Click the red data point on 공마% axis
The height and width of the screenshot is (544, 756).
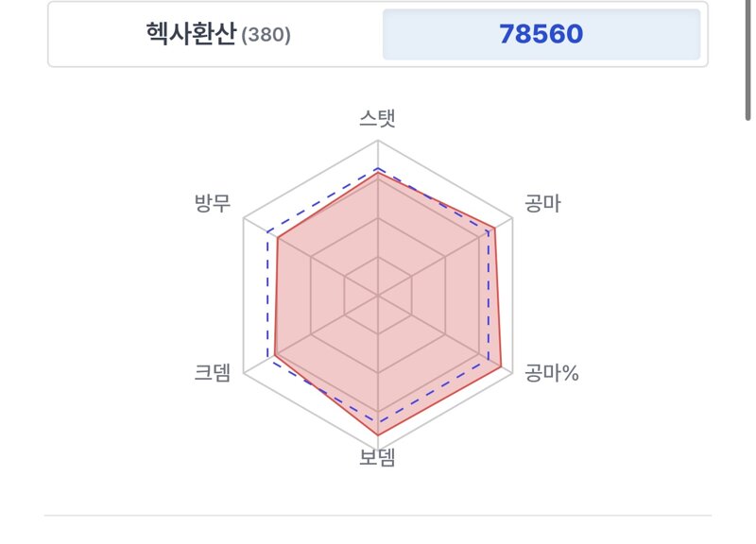(501, 366)
